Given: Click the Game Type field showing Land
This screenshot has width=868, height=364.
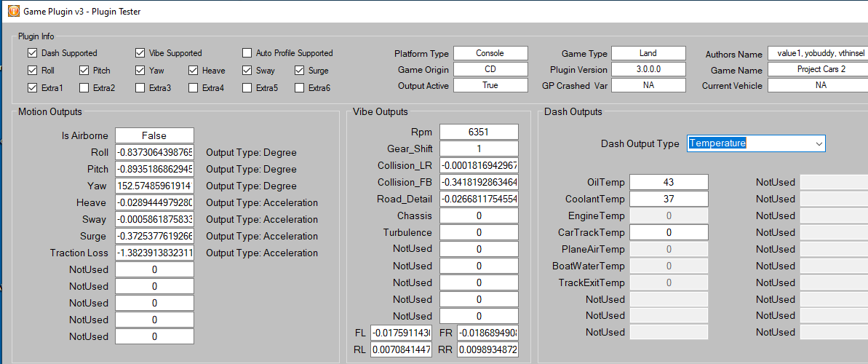Looking at the screenshot, I should coord(648,53).
